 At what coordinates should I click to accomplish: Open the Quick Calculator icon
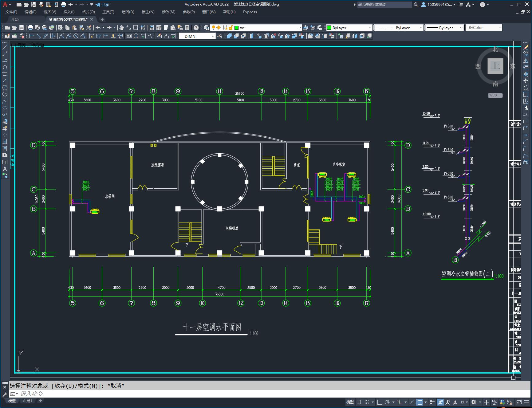[187, 28]
